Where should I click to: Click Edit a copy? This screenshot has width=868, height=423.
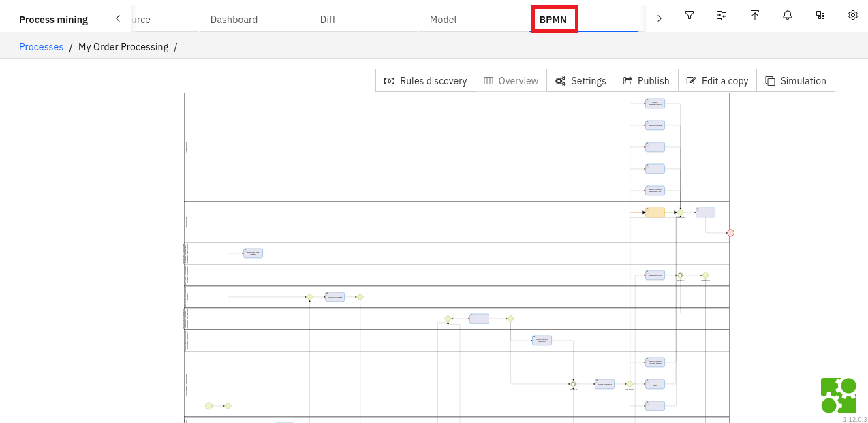717,80
